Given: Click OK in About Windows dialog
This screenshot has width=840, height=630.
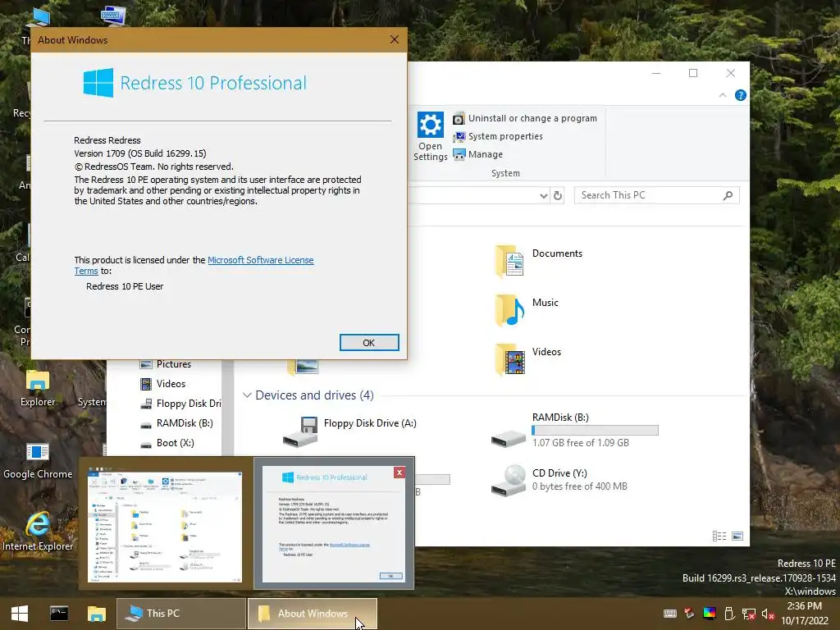Looking at the screenshot, I should click(369, 343).
